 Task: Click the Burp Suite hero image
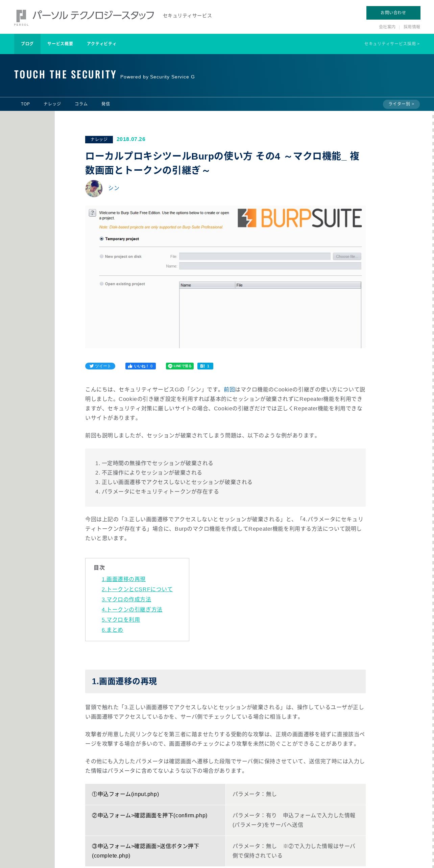tap(225, 277)
